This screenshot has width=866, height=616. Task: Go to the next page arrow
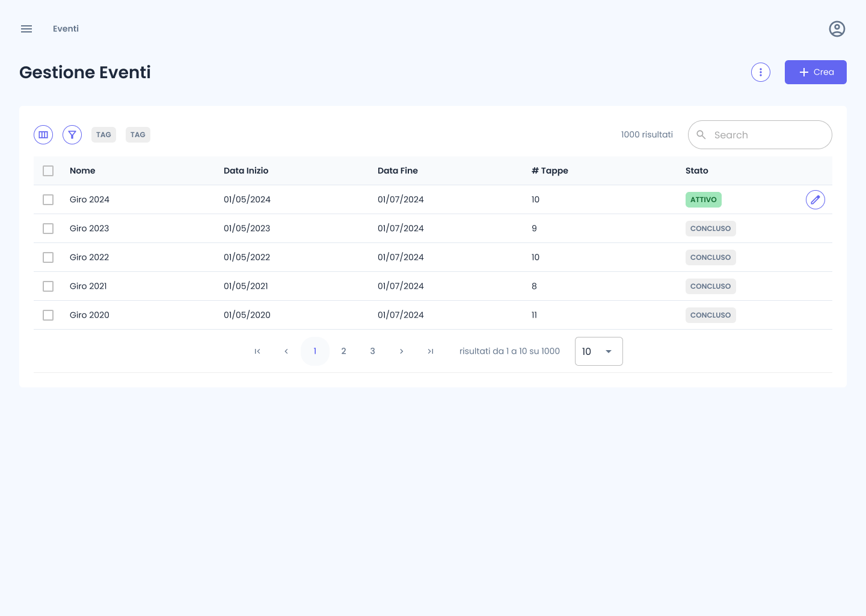[x=402, y=351]
